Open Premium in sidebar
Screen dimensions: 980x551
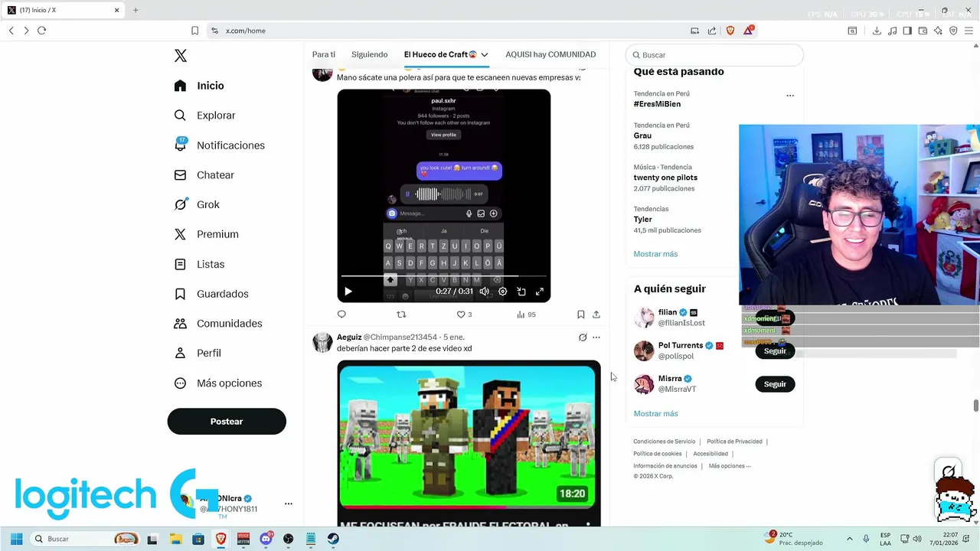tap(206, 234)
